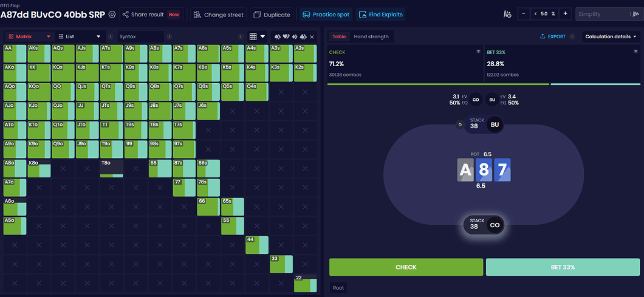Viewport: 644px width, 297px height.
Task: Export the solution results
Action: tap(552, 36)
